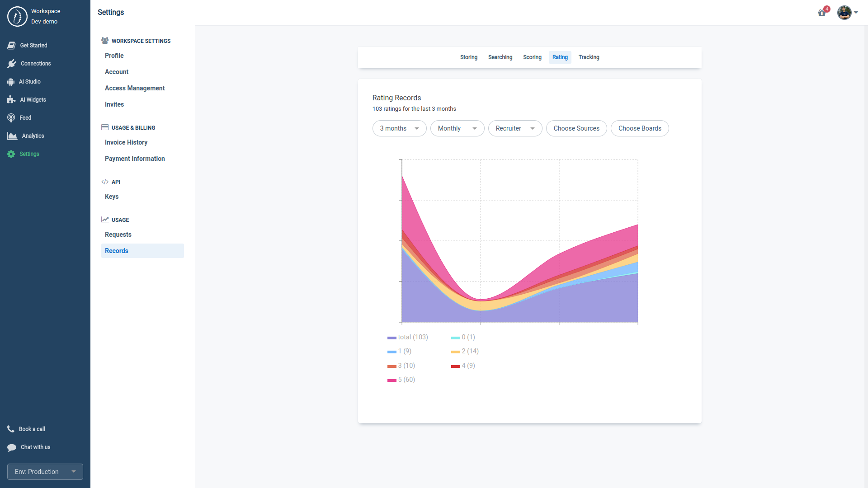Change the Env: Production environment selector
This screenshot has width=868, height=488.
45,471
